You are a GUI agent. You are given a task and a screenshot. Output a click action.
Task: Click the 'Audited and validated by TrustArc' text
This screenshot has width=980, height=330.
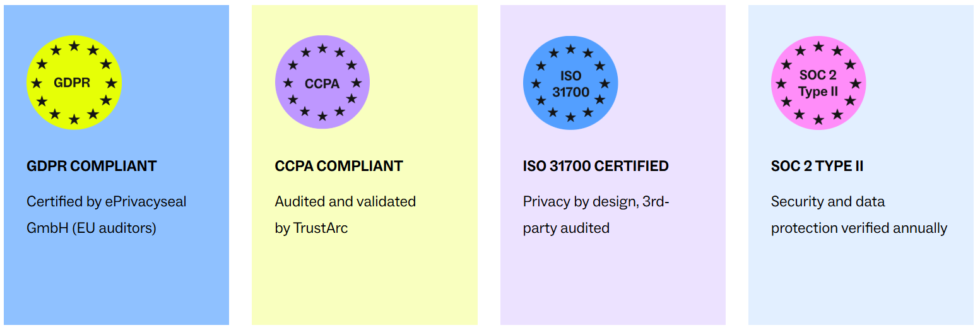(x=345, y=215)
